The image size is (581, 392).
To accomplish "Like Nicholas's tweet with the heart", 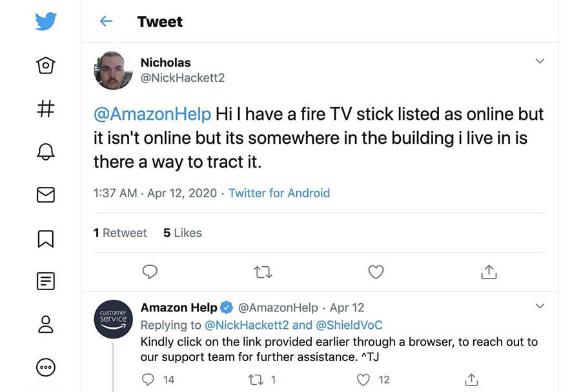I will pos(376,272).
